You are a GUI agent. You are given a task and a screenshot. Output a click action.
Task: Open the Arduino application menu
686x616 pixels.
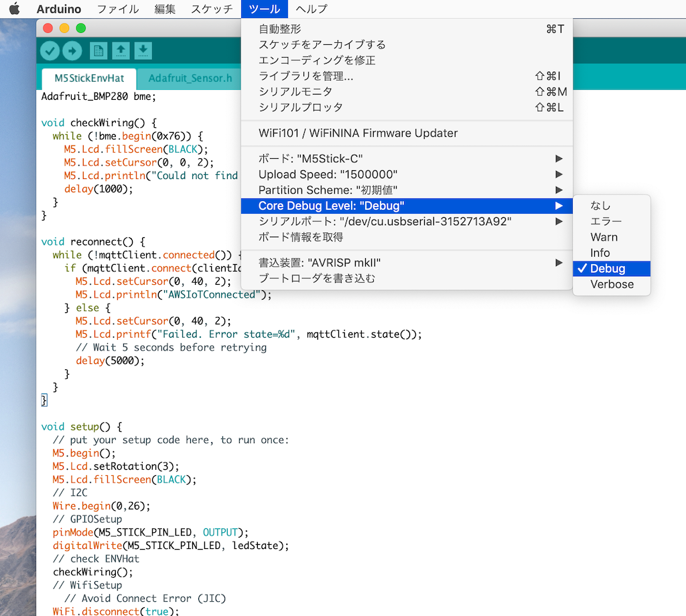pyautogui.click(x=59, y=9)
